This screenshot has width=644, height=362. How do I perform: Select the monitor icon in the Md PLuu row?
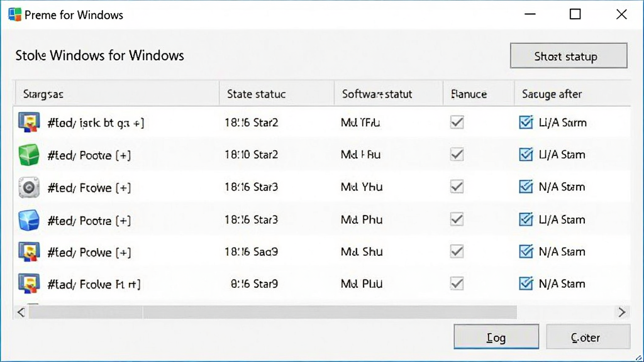pos(29,283)
